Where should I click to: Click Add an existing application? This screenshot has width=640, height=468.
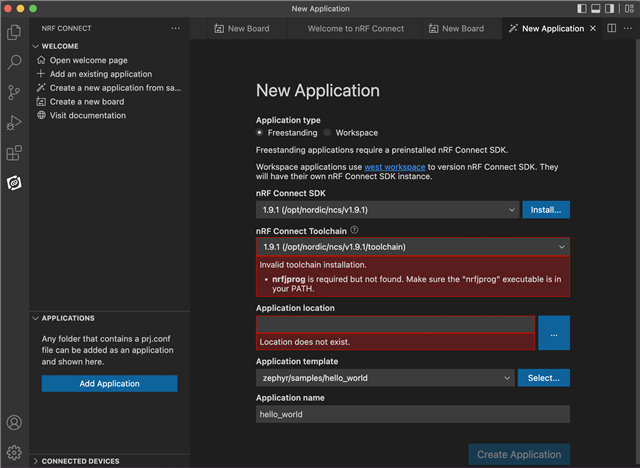101,74
